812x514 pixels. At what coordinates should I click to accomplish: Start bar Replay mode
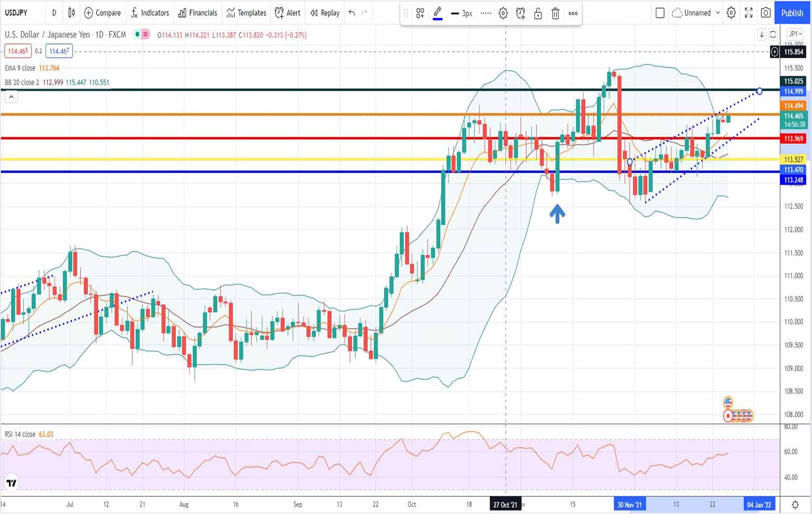(x=324, y=13)
